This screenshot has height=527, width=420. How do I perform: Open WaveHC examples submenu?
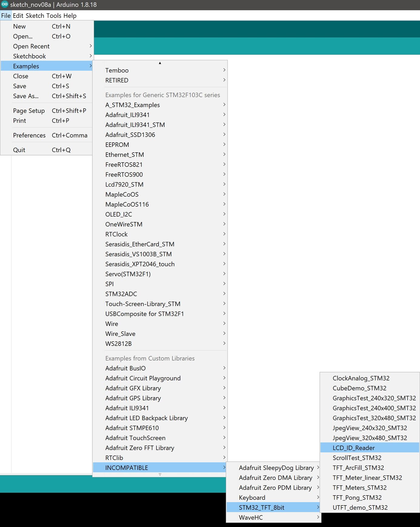274,518
